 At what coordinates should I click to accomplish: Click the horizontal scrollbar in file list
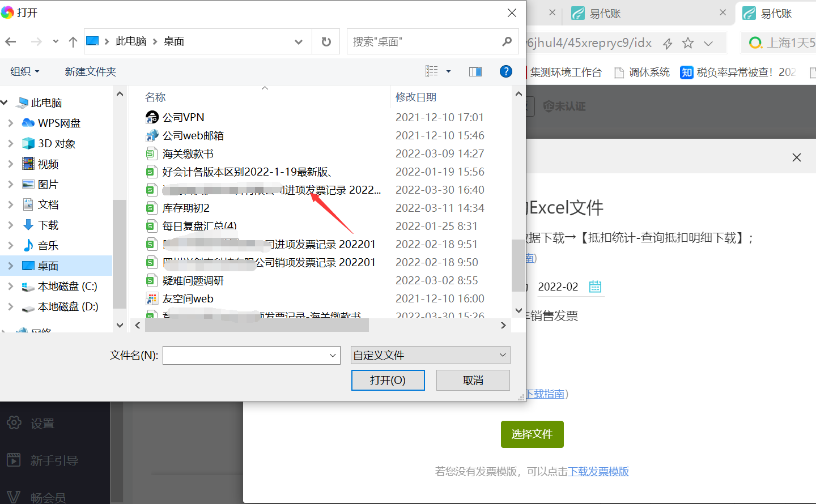tap(257, 325)
